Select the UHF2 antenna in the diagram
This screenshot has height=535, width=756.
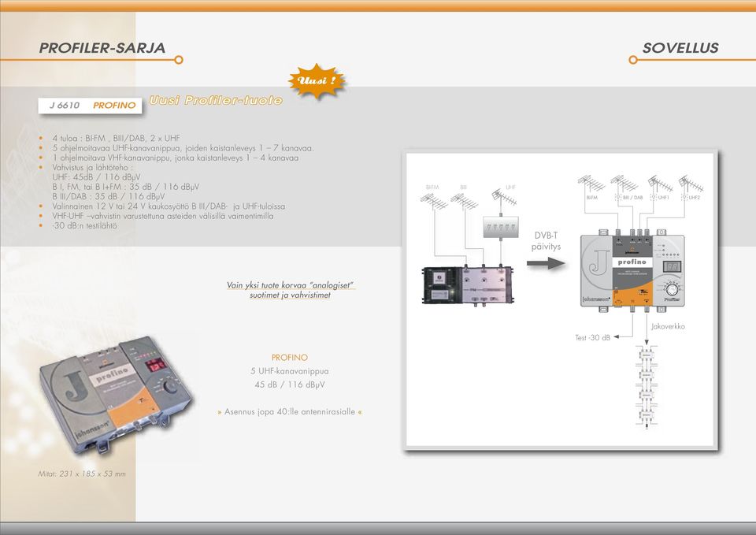click(691, 184)
